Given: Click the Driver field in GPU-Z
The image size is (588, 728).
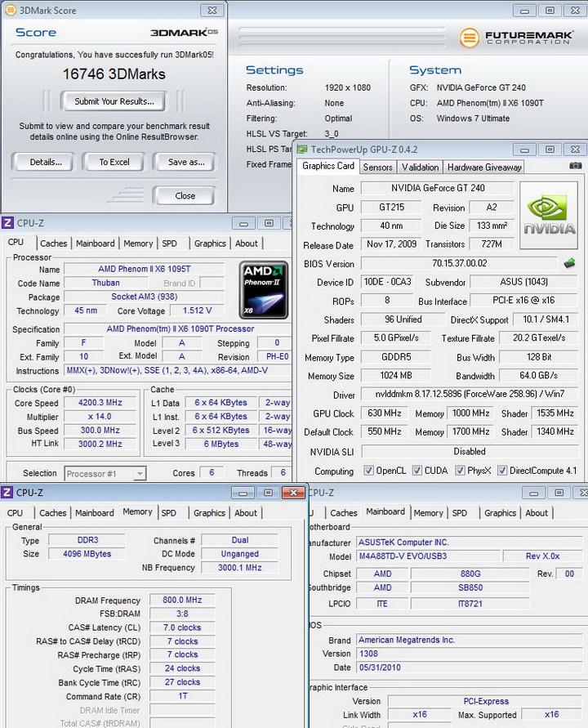Looking at the screenshot, I should [470, 394].
